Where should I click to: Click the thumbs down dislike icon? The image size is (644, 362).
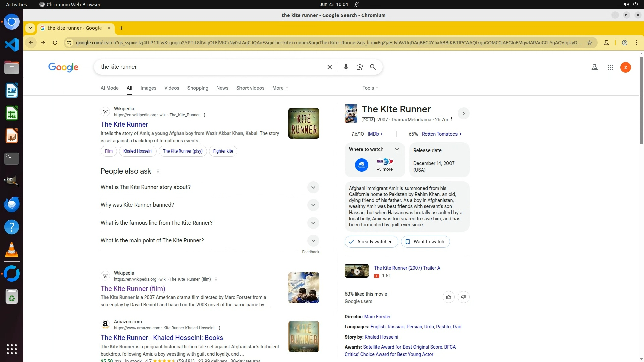463,297
